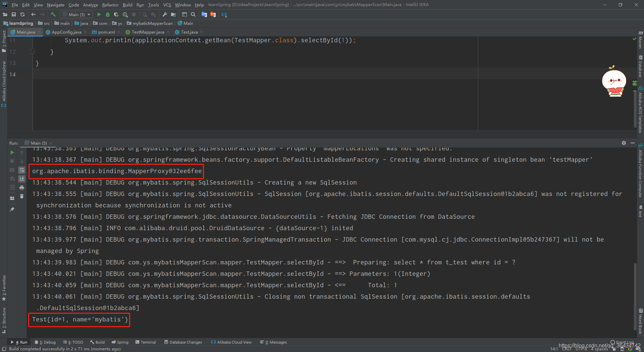This screenshot has width=644, height=352.
Task: Open the TODO tool window
Action: point(73,342)
